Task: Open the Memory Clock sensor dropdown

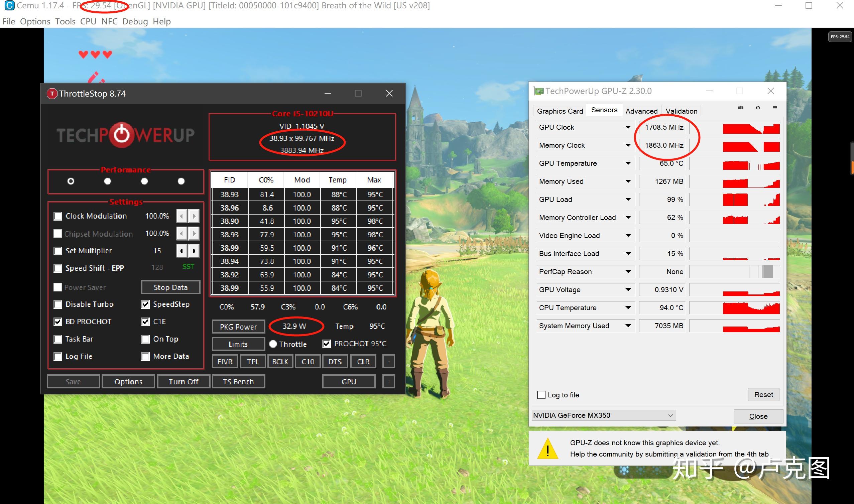Action: pyautogui.click(x=628, y=145)
